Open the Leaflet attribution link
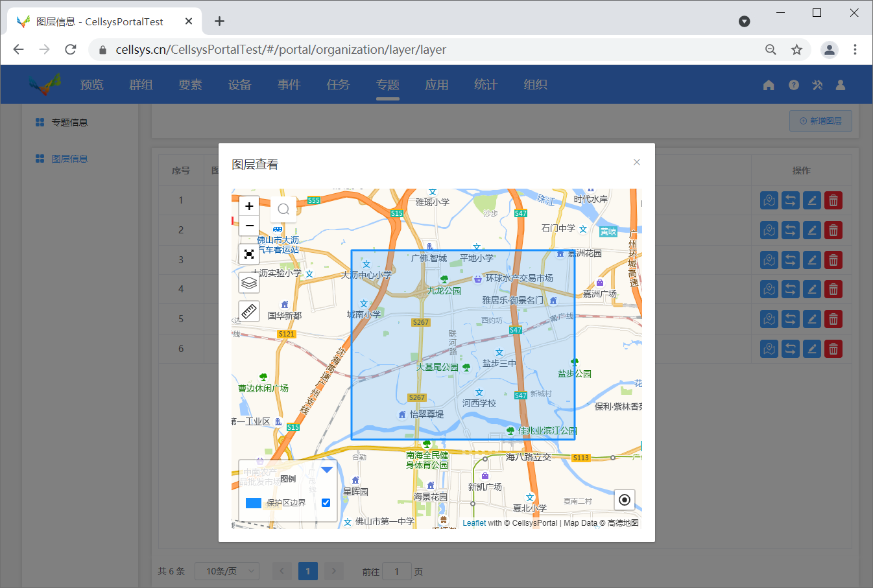 click(474, 523)
